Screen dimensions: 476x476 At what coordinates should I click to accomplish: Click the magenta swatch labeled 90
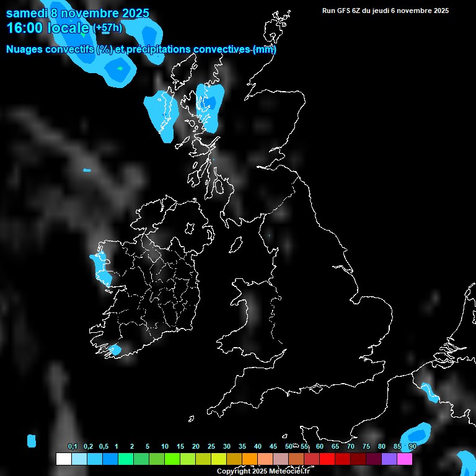(405, 459)
